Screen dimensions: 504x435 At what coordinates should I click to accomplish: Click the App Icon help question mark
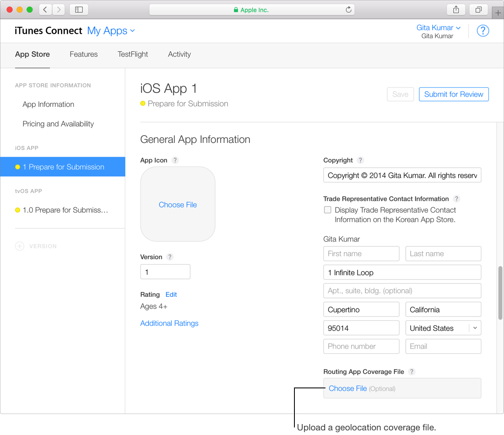click(175, 160)
